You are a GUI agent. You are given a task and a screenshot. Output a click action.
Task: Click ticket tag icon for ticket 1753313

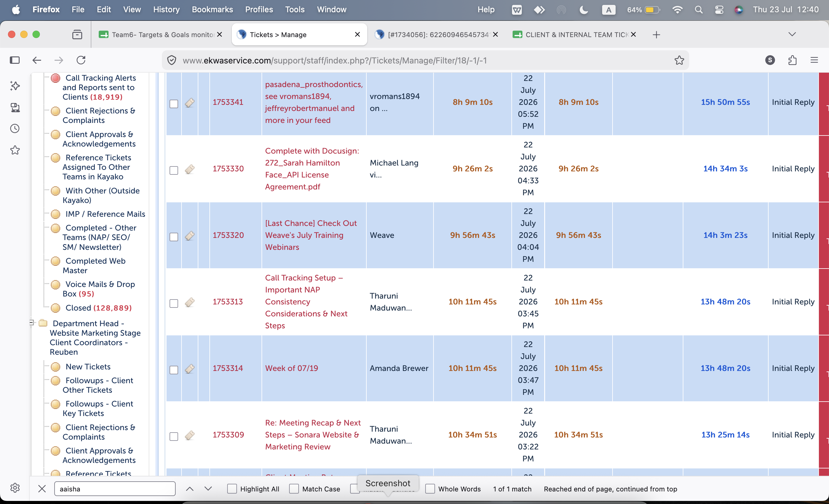click(x=190, y=303)
